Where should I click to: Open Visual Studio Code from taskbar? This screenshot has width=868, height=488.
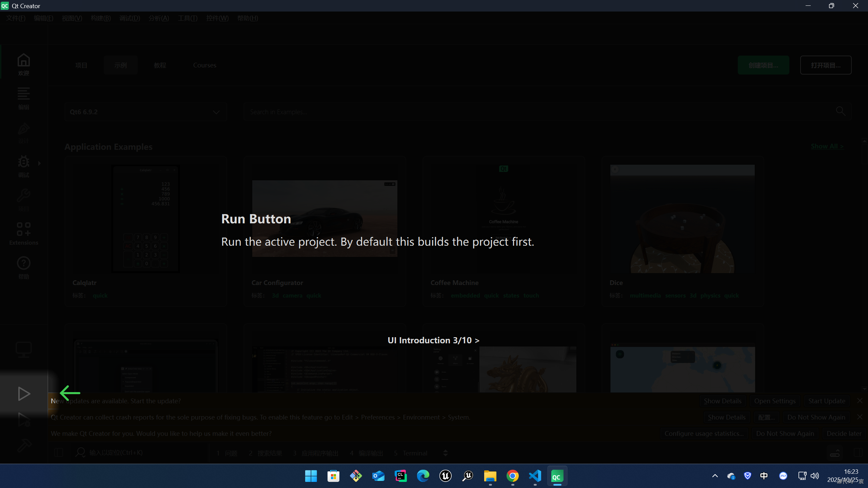coord(535,476)
